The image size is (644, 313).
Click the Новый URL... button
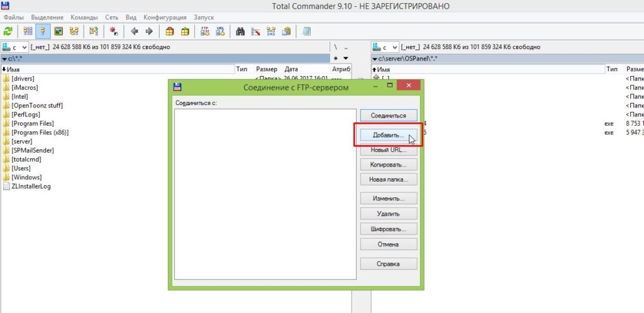click(388, 150)
